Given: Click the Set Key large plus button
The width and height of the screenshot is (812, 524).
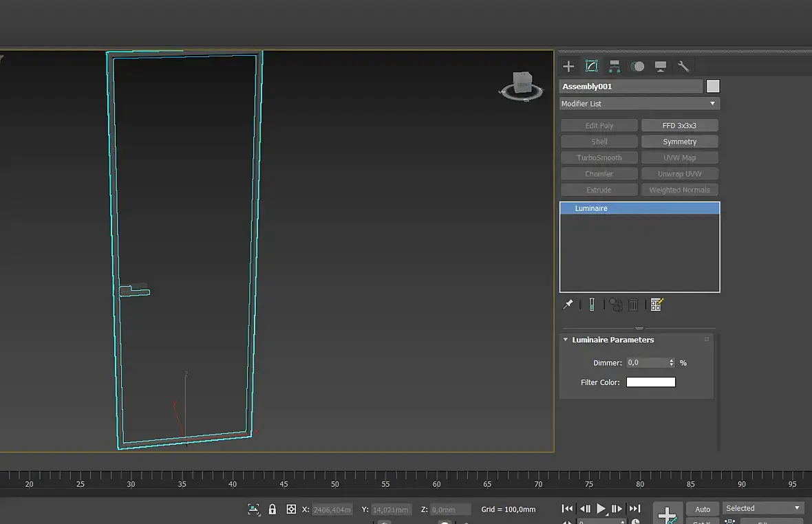Looking at the screenshot, I should coord(667,514).
